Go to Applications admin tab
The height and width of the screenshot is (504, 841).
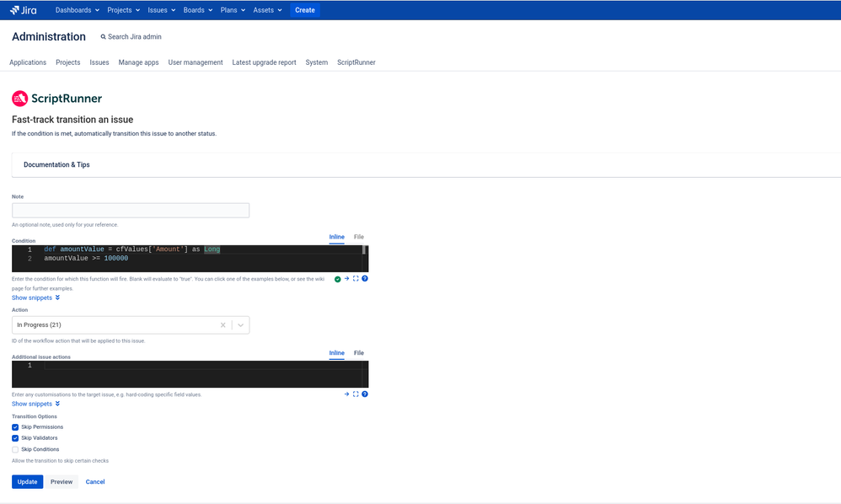[x=28, y=62]
